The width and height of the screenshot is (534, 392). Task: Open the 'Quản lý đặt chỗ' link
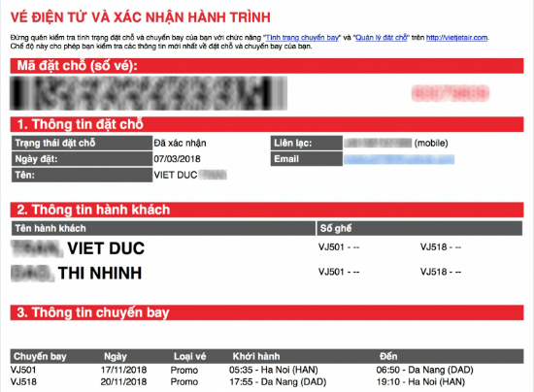[x=382, y=38]
